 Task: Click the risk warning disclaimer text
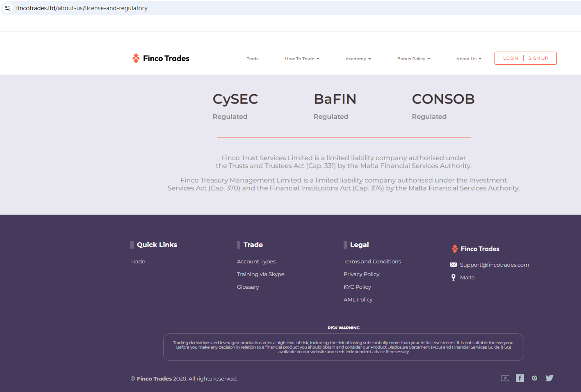[344, 347]
